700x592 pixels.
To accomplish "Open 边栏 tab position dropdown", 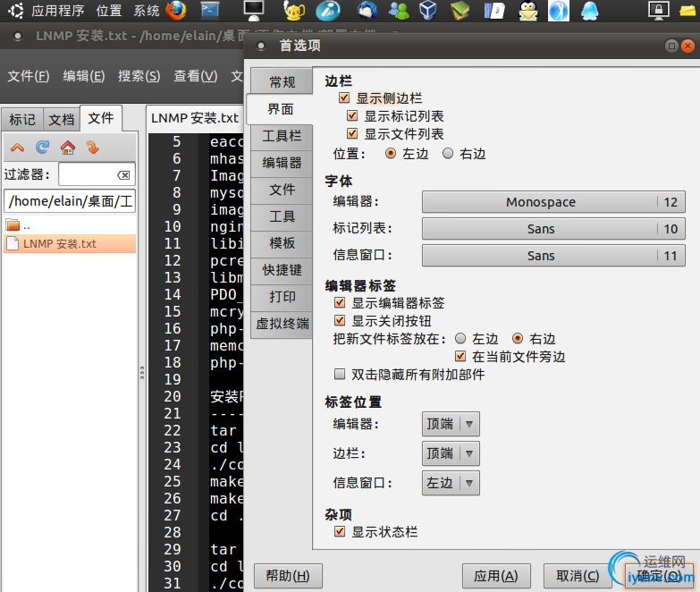I will coord(451,453).
